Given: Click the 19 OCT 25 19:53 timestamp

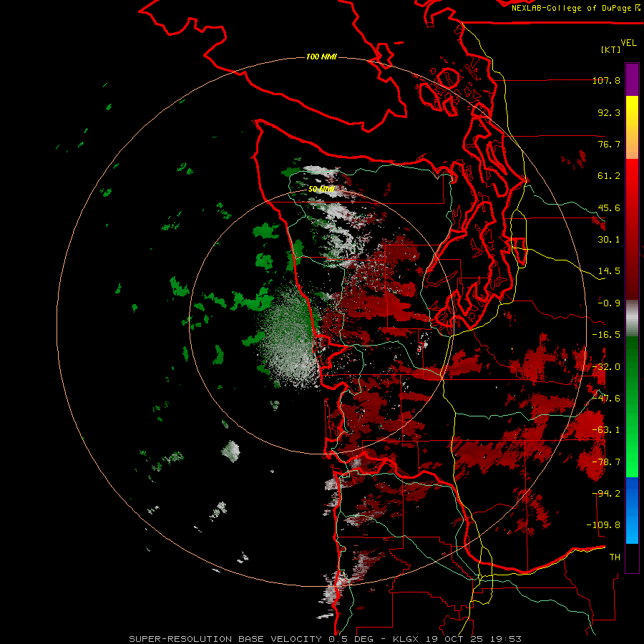Looking at the screenshot, I should (x=472, y=639).
